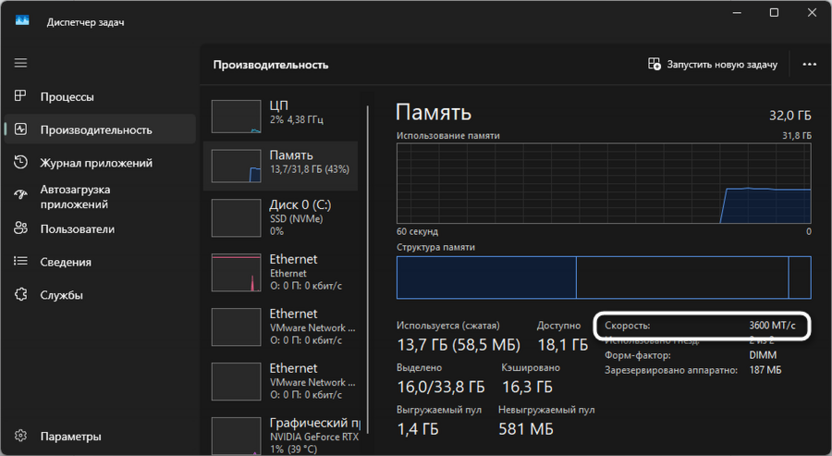Click the Производительность page title

[x=271, y=65]
